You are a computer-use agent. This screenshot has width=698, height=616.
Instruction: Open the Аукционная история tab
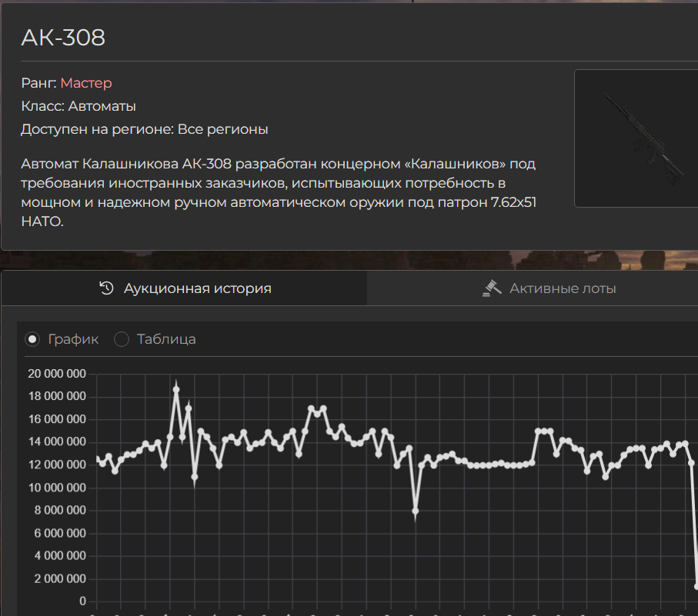[x=184, y=288]
